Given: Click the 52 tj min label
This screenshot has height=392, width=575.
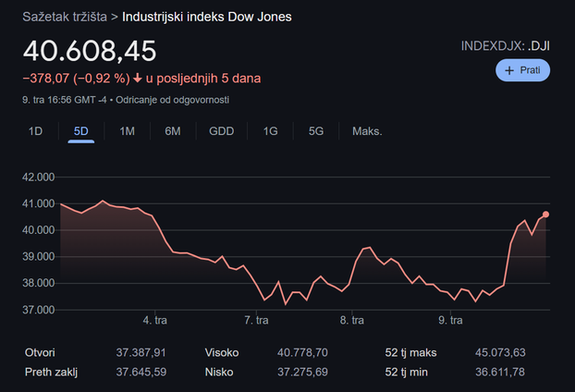Looking at the screenshot, I should 407,373.
